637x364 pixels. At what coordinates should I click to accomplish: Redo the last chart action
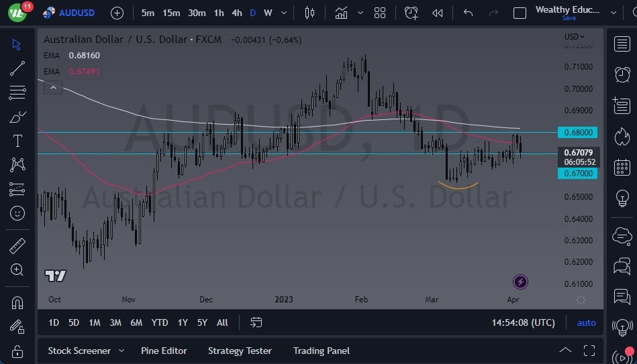[x=493, y=13]
